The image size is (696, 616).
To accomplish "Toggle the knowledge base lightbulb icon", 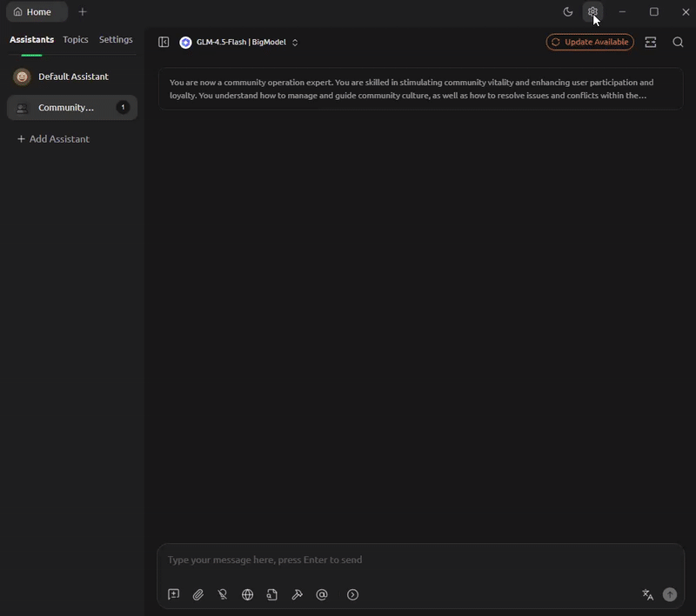I will pos(223,594).
